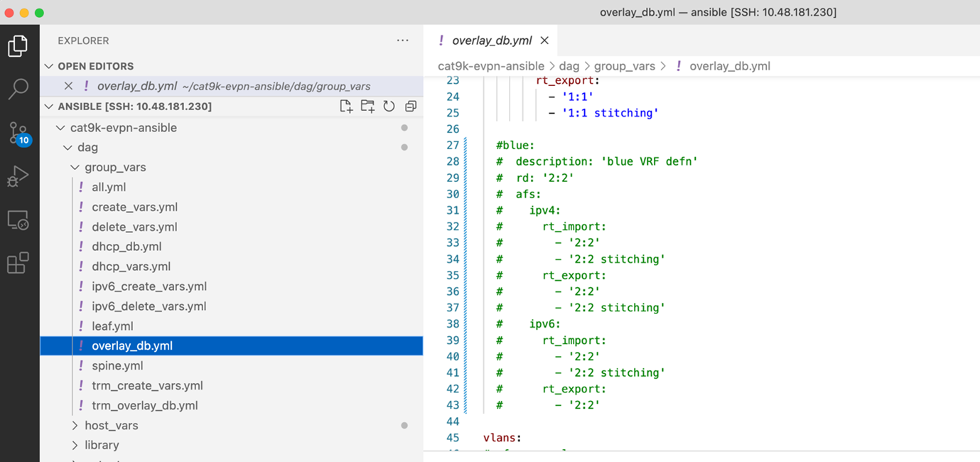Open the Search view icon

tap(18, 89)
